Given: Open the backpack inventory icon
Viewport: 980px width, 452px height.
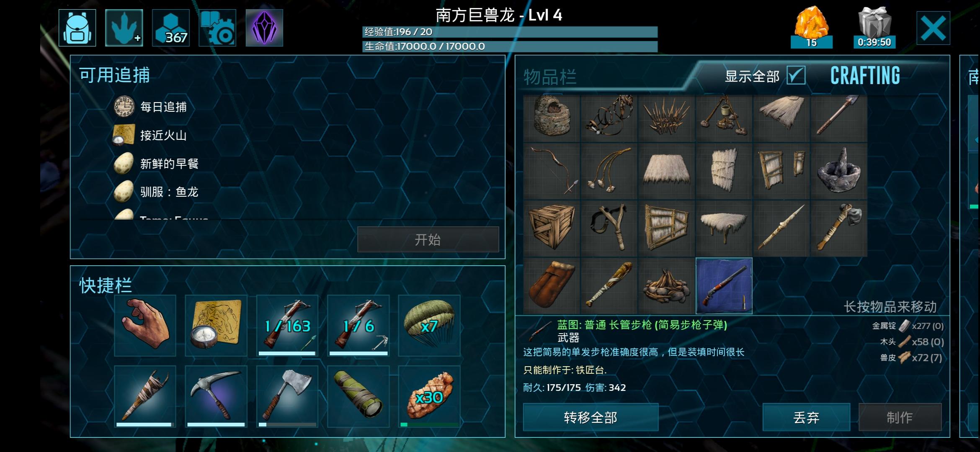Looking at the screenshot, I should (77, 28).
